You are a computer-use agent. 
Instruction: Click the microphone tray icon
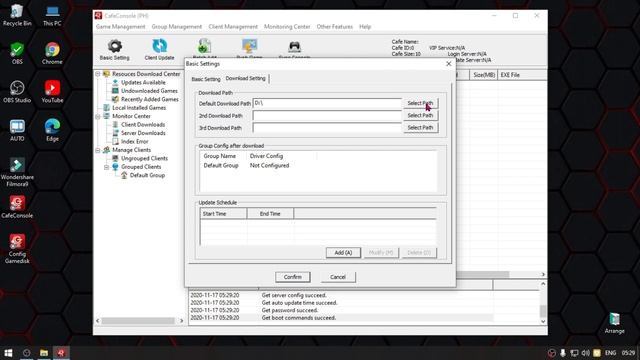click(563, 353)
